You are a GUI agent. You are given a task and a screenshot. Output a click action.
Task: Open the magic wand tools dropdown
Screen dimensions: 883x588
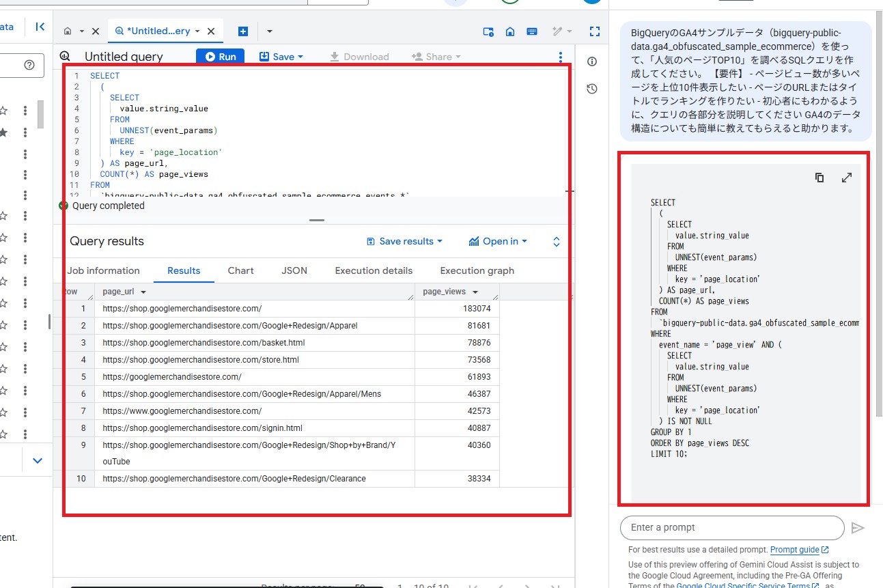(562, 31)
